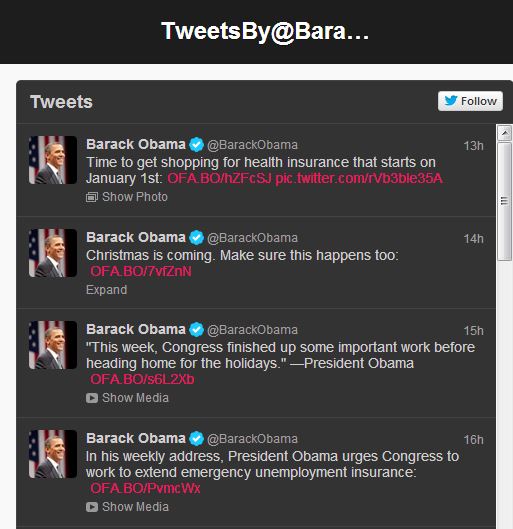Open the pic.twitter.com/rVb3ble35A link
The width and height of the screenshot is (513, 529).
[359, 178]
